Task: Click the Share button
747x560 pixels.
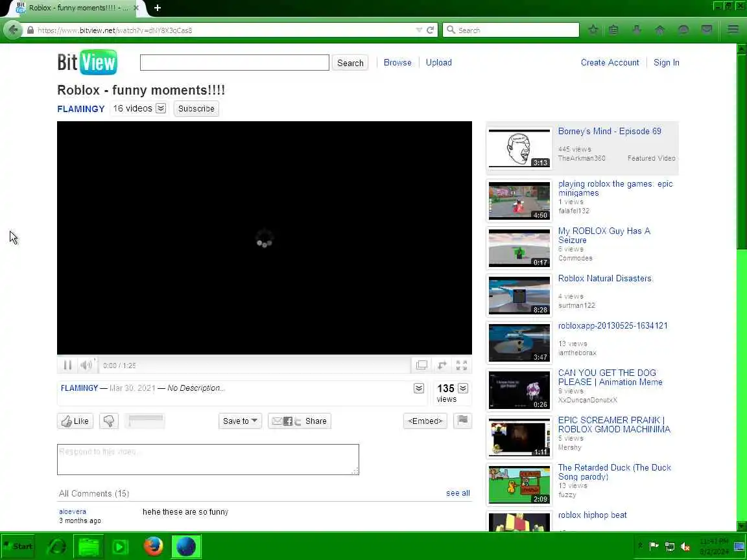Action: click(300, 421)
